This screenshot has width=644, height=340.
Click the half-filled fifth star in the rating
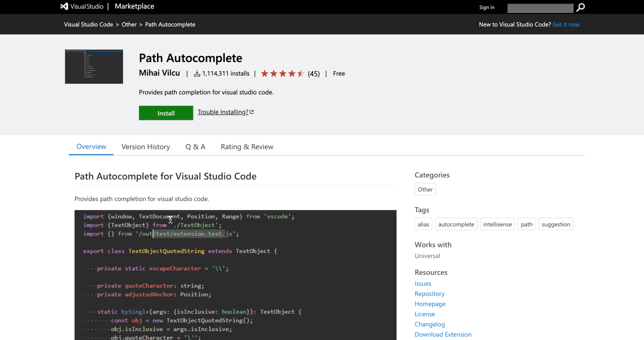300,73
